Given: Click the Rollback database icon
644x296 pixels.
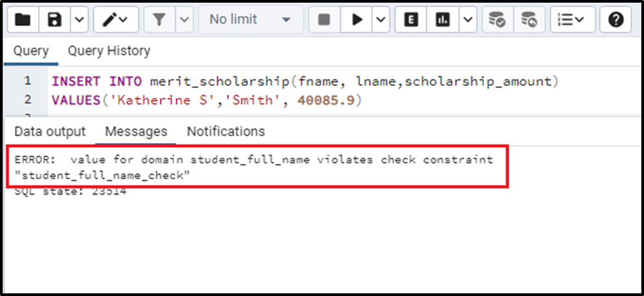Looking at the screenshot, I should click(x=529, y=19).
